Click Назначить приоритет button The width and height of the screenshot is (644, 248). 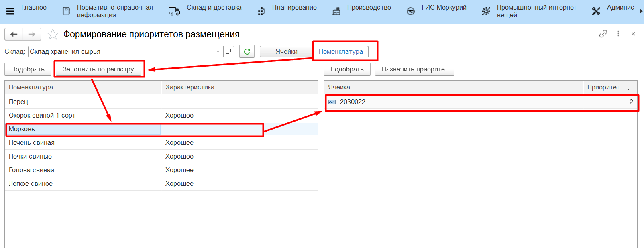(414, 69)
